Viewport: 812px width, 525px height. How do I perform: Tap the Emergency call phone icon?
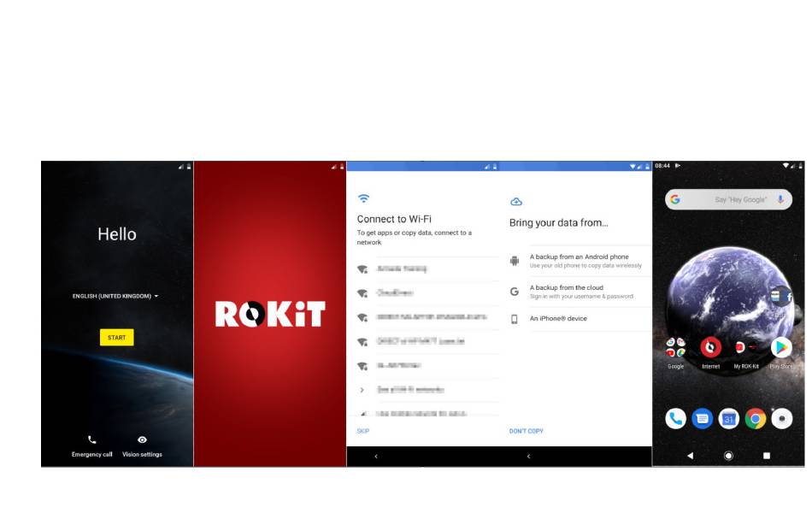click(x=92, y=439)
